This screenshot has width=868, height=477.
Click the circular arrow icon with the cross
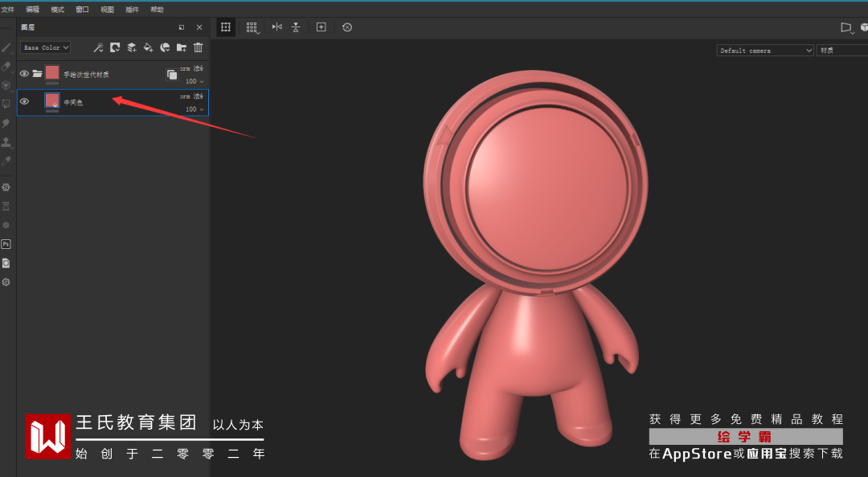pyautogui.click(x=347, y=27)
